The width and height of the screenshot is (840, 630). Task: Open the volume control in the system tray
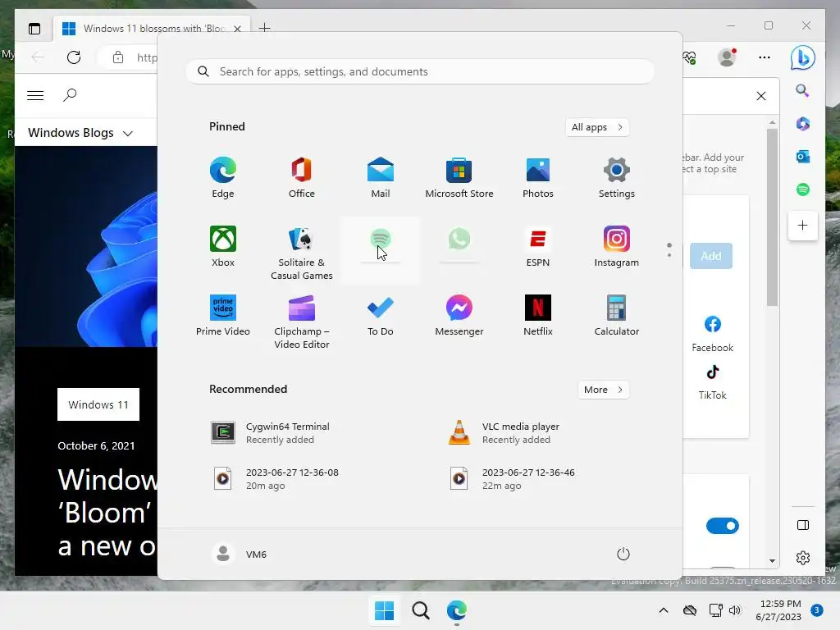tap(734, 610)
